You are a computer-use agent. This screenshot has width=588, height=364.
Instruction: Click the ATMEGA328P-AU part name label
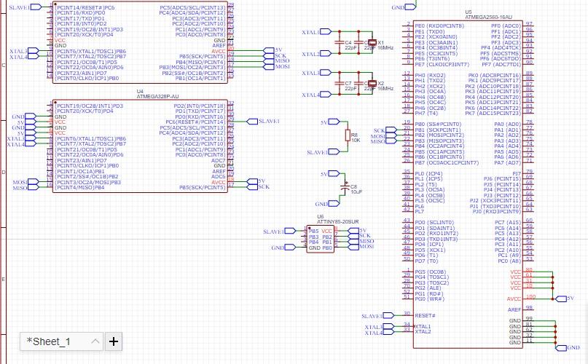coord(157,97)
